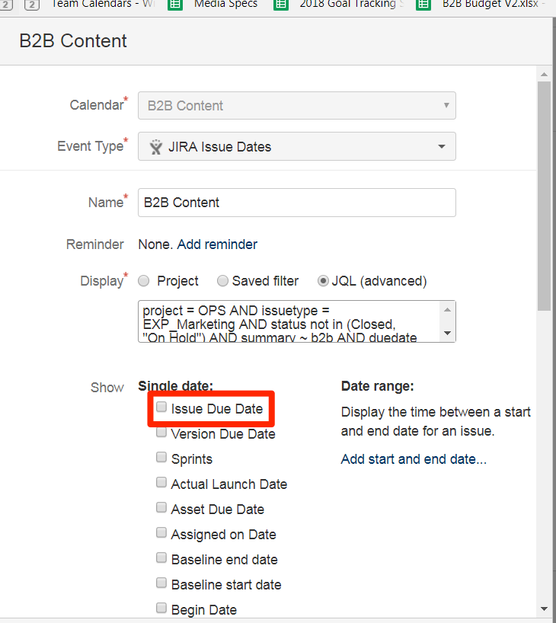Click the dialog scrollbar down arrow
This screenshot has width=556, height=623.
(x=544, y=609)
